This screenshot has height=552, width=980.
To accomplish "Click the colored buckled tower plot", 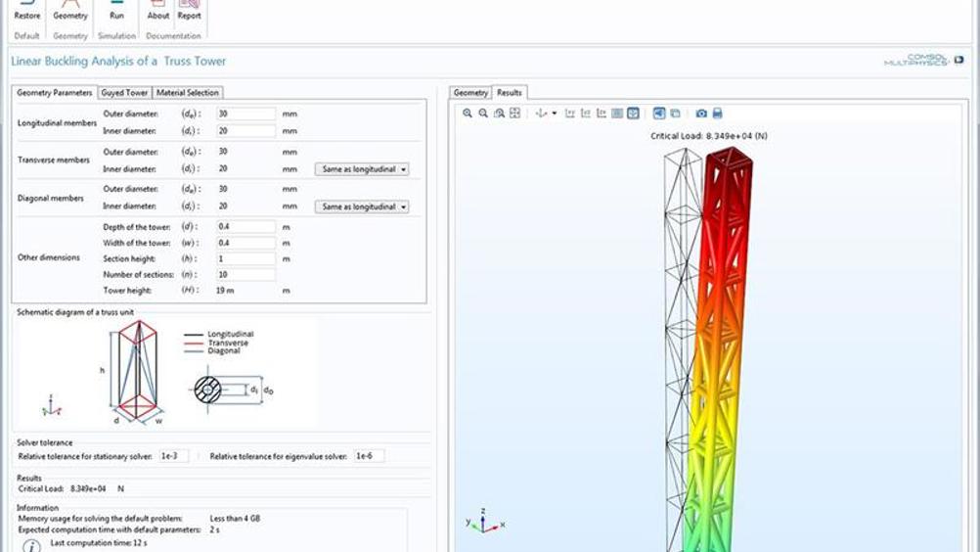I will [719, 350].
